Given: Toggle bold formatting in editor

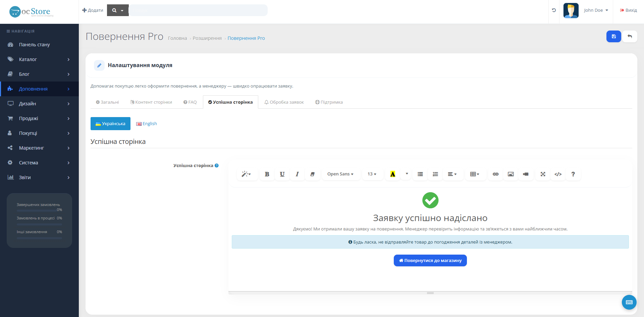Looking at the screenshot, I should click(x=267, y=174).
